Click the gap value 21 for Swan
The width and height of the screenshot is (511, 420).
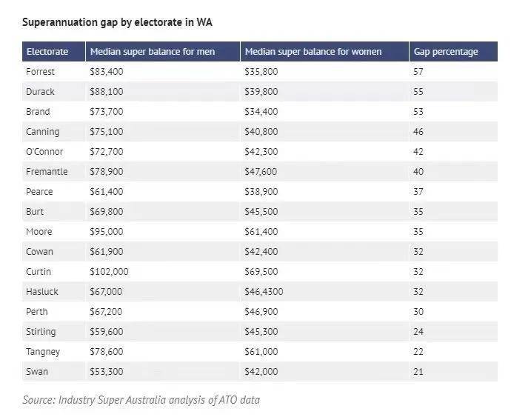click(x=418, y=371)
